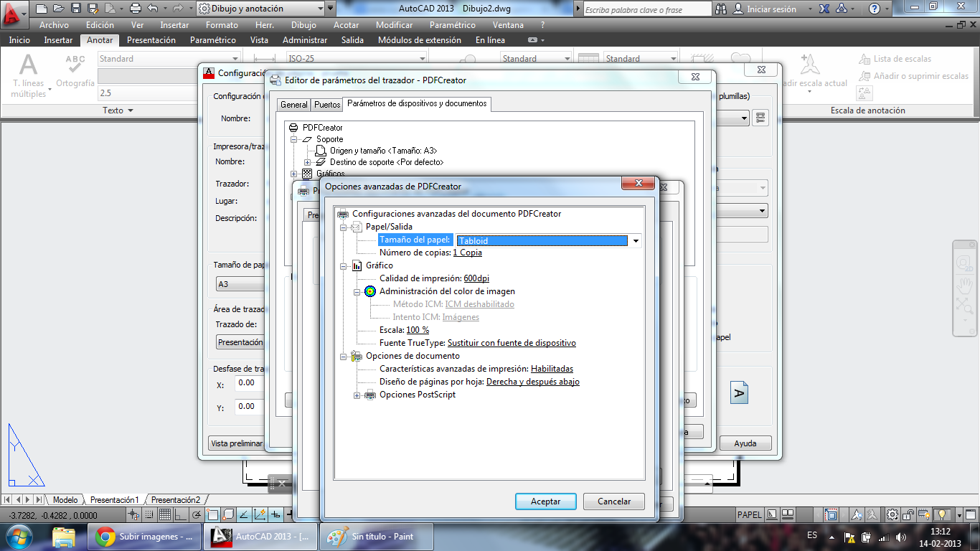Toggle Ortho mode in the status bar
Viewport: 980px width, 551px height.
coord(181,514)
